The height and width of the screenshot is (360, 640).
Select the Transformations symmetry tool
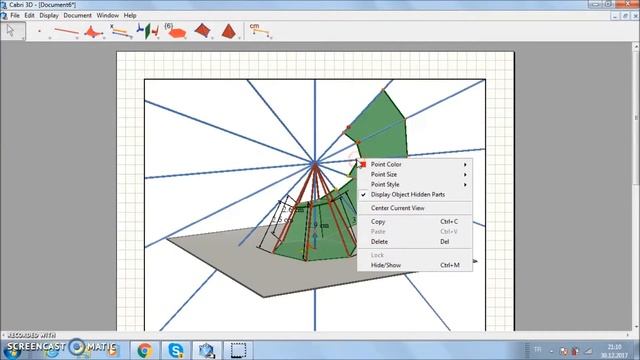pyautogui.click(x=147, y=31)
